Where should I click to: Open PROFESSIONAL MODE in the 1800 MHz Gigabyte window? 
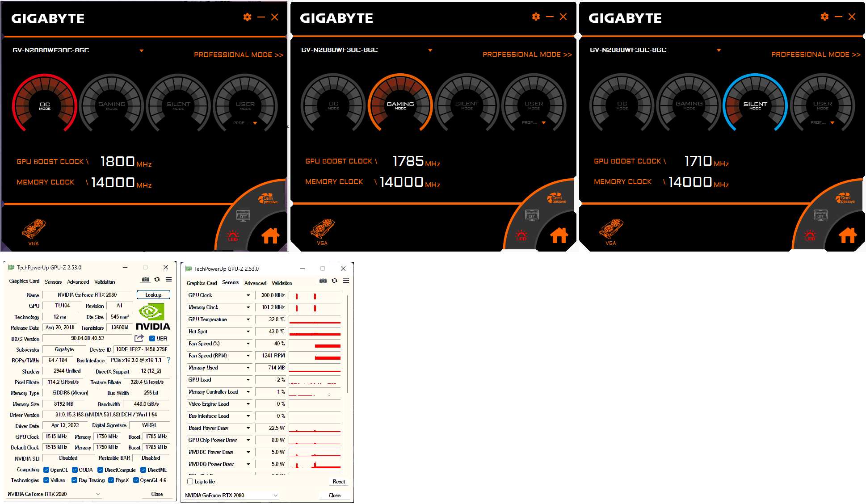pos(239,55)
